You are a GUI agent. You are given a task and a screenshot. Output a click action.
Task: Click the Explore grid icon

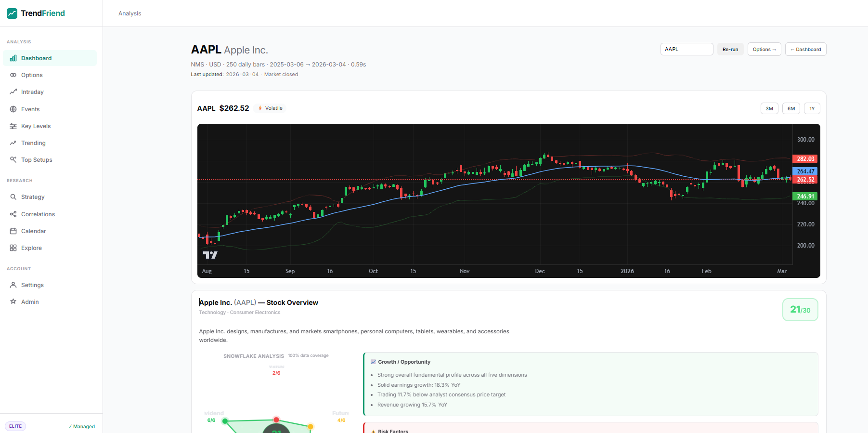pyautogui.click(x=13, y=248)
